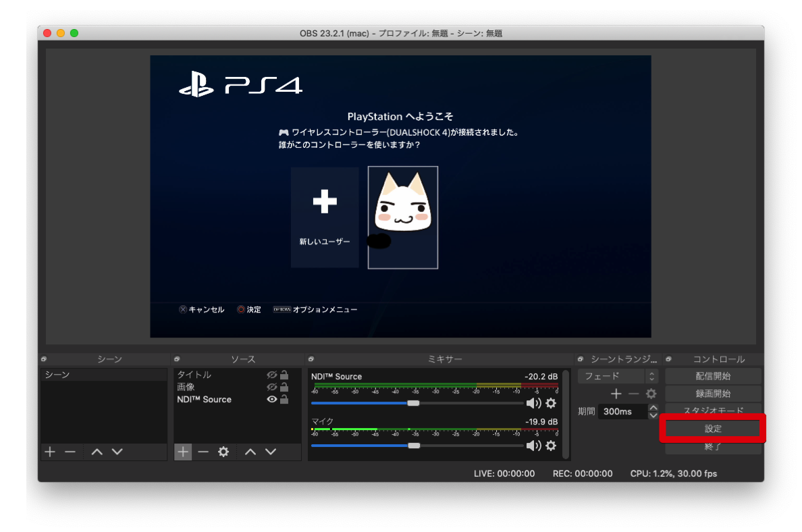Pop out the ソース dock panel
Image resolution: width=802 pixels, height=532 pixels.
coord(177,359)
